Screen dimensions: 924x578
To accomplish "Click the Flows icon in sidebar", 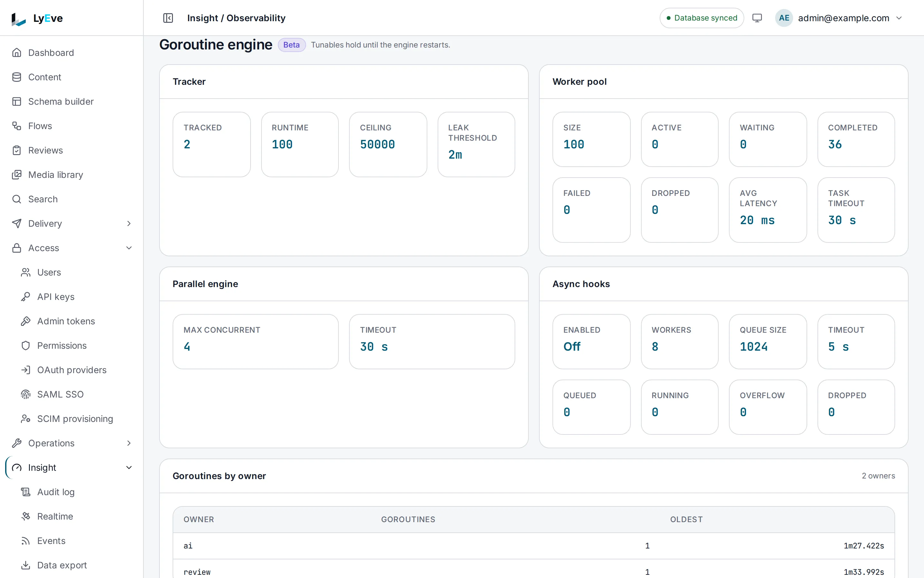I will coord(17,126).
